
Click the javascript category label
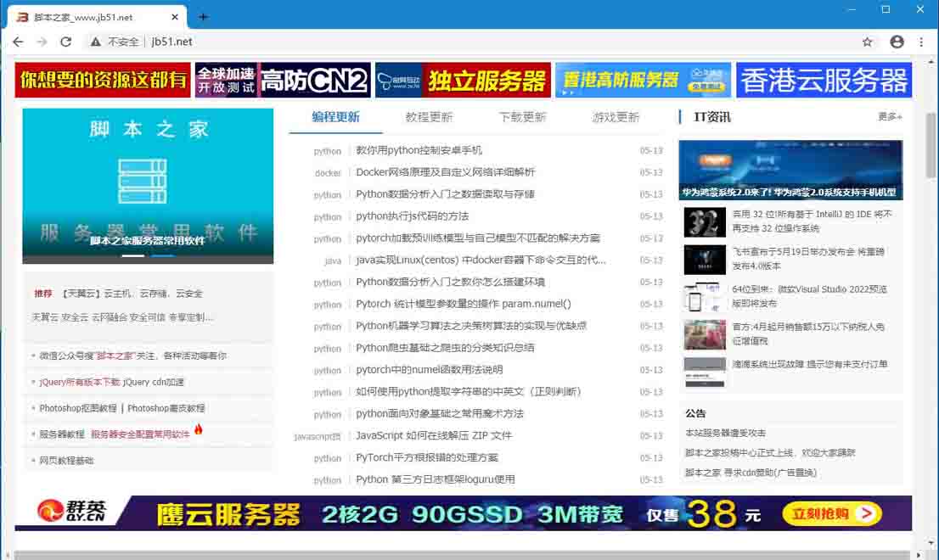pyautogui.click(x=318, y=437)
